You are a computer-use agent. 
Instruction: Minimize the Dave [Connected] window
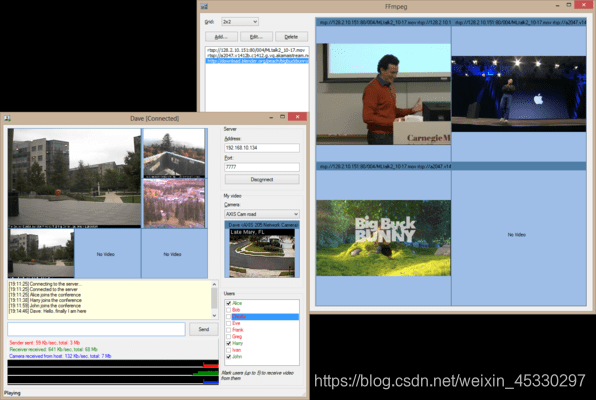coord(271,117)
